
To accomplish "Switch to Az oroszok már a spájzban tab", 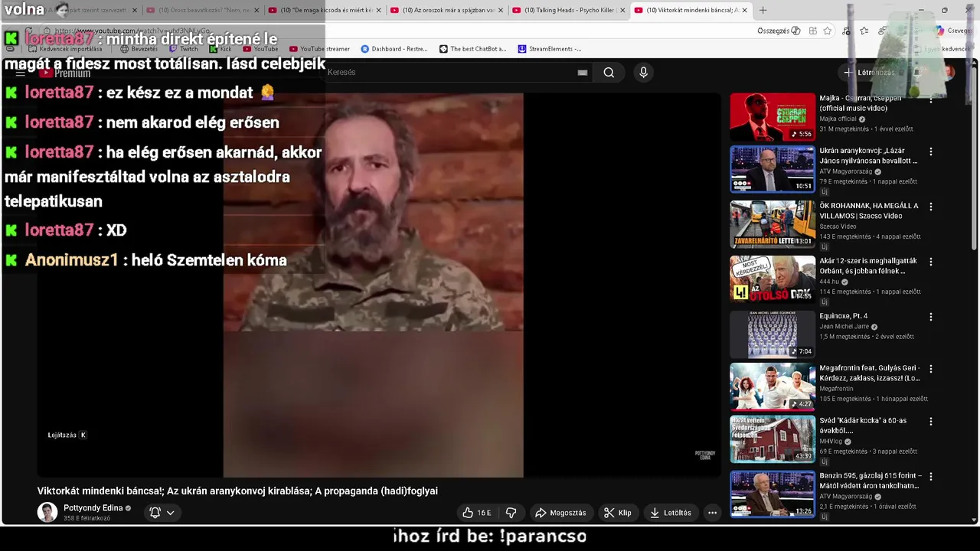I will (x=446, y=10).
